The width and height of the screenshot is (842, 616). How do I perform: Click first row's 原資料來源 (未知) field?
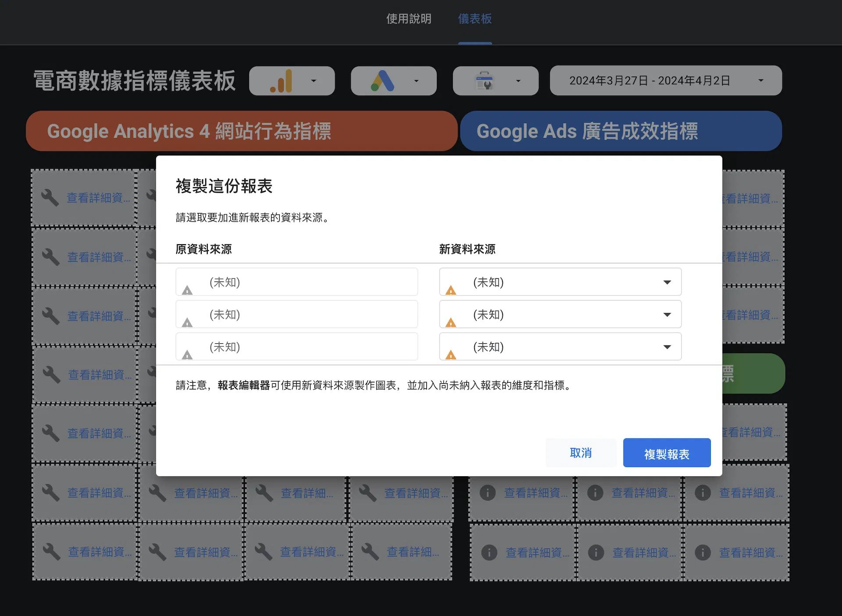pos(296,282)
